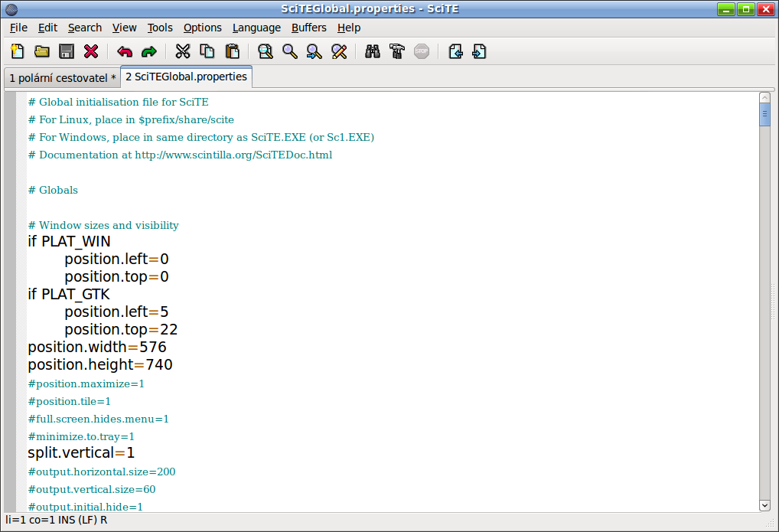The image size is (779, 532).
Task: Click the Build hammer icon
Action: tap(396, 51)
